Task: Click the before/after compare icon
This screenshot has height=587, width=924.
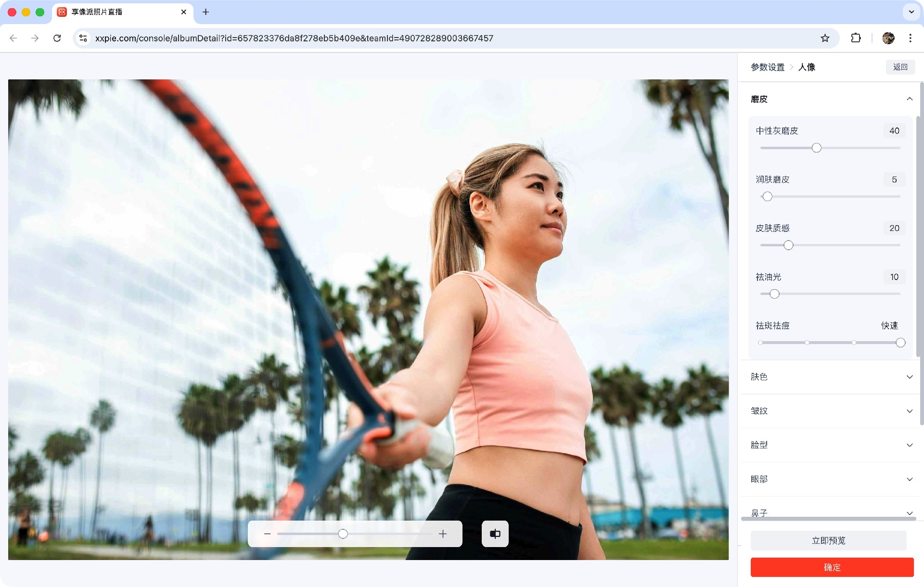Action: point(495,534)
